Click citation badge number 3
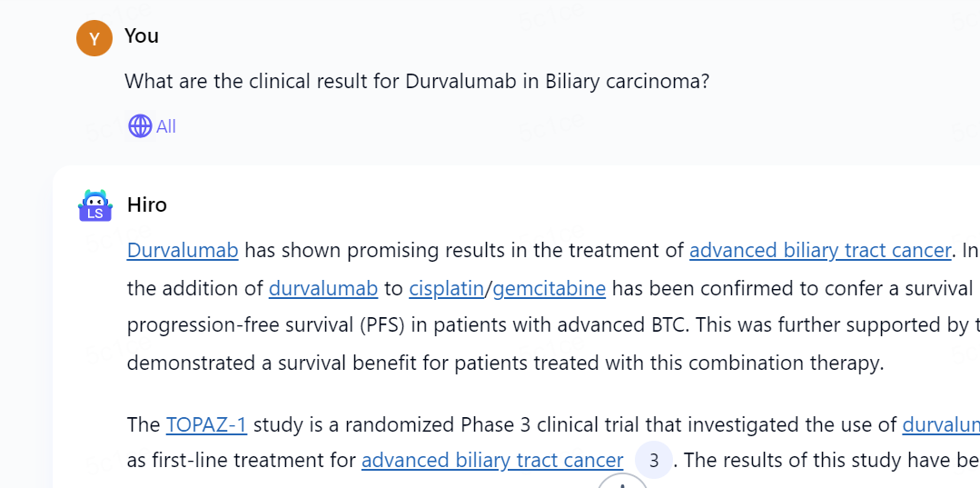Screen dimensions: 980x488 pos(653,461)
